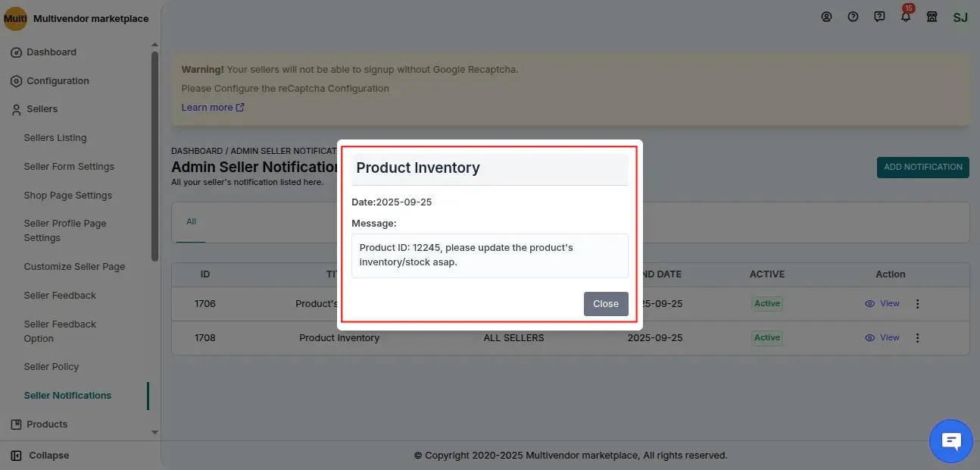Open the help question mark icon

853,17
